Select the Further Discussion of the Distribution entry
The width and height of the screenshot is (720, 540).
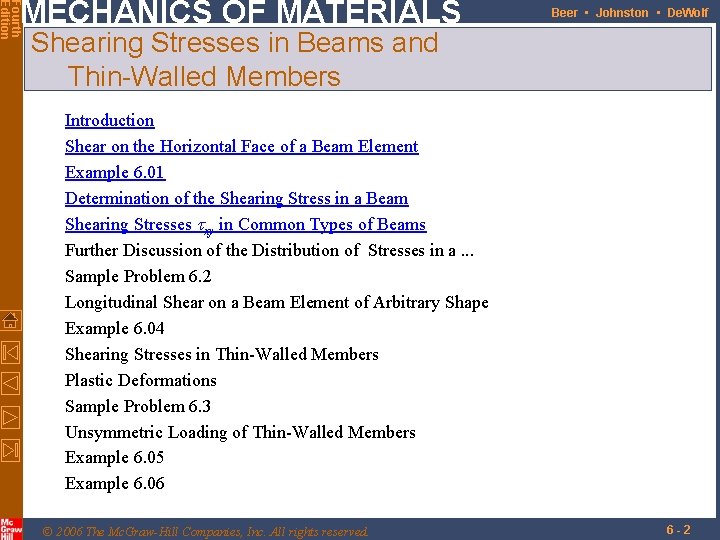pos(269,251)
